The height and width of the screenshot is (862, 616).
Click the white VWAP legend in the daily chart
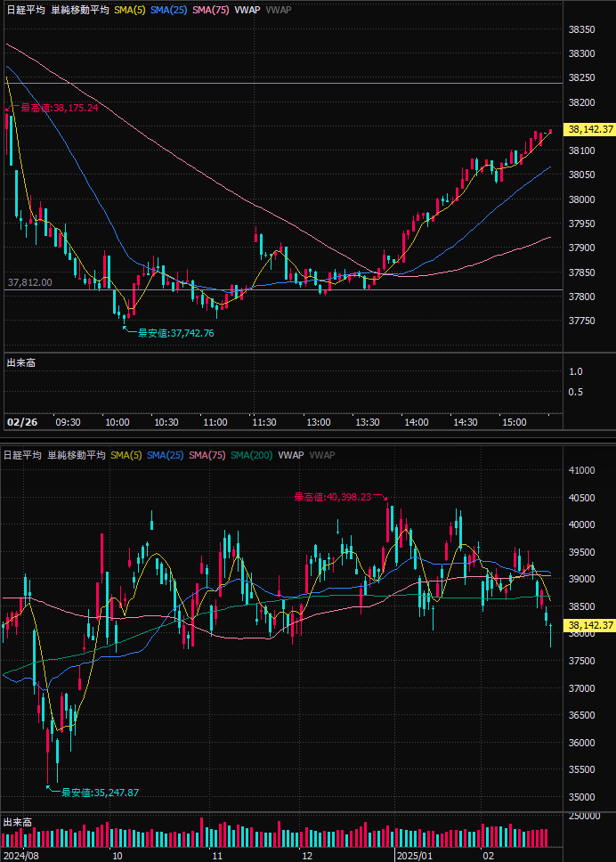(291, 455)
